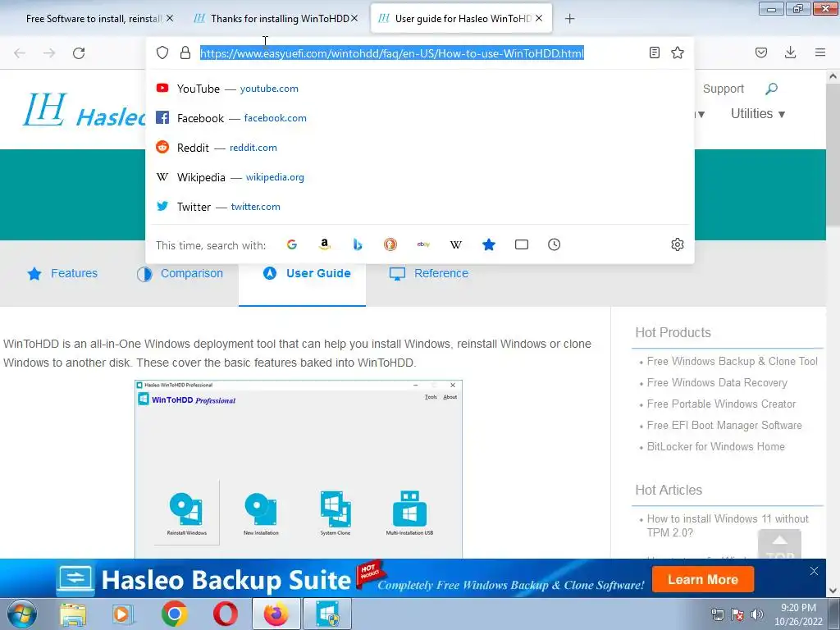Open the Features page tab
The image size is (840, 630).
[62, 273]
